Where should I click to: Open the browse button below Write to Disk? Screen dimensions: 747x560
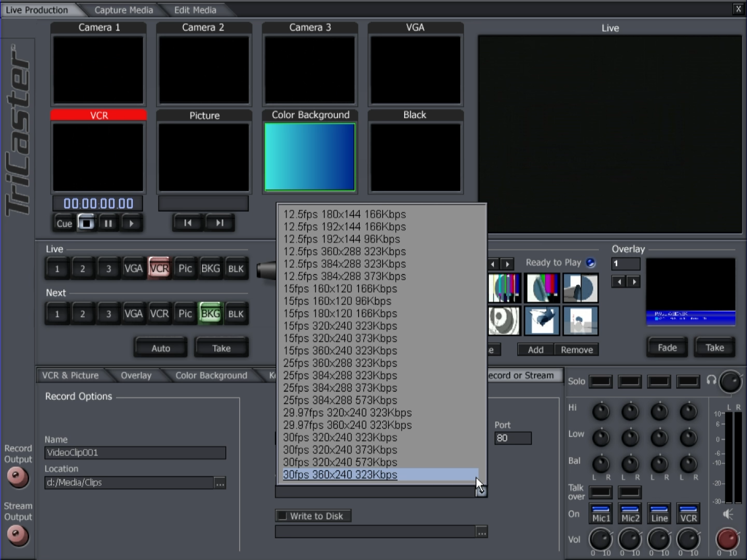pyautogui.click(x=481, y=531)
